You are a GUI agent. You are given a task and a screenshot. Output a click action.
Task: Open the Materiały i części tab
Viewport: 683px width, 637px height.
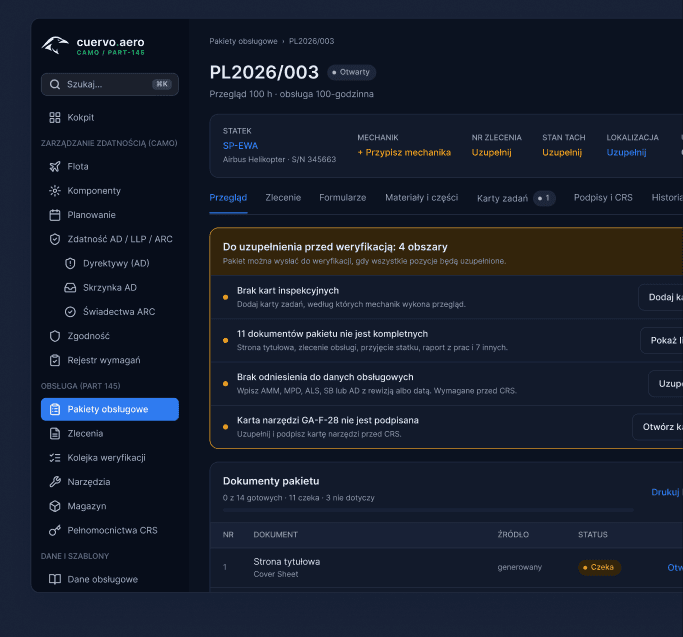pyautogui.click(x=421, y=198)
